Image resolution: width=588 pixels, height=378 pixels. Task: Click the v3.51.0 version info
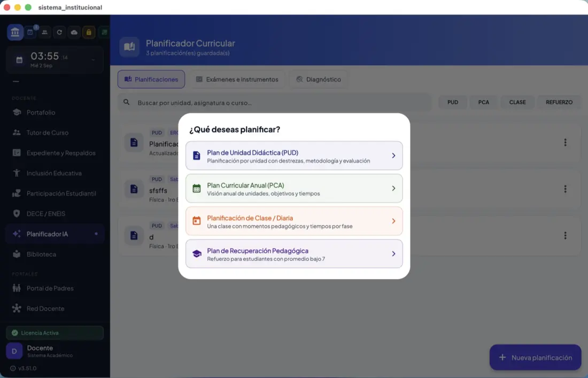[x=23, y=368]
